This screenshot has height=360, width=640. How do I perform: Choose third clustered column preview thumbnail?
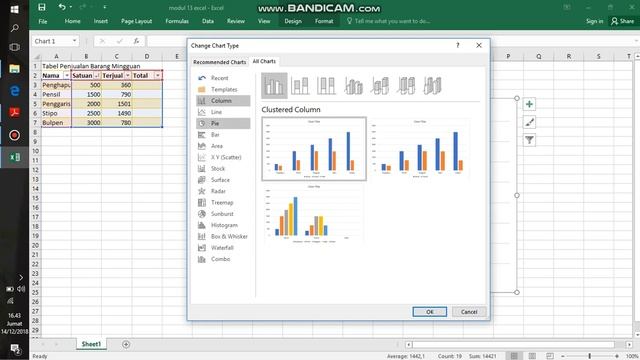tap(314, 213)
